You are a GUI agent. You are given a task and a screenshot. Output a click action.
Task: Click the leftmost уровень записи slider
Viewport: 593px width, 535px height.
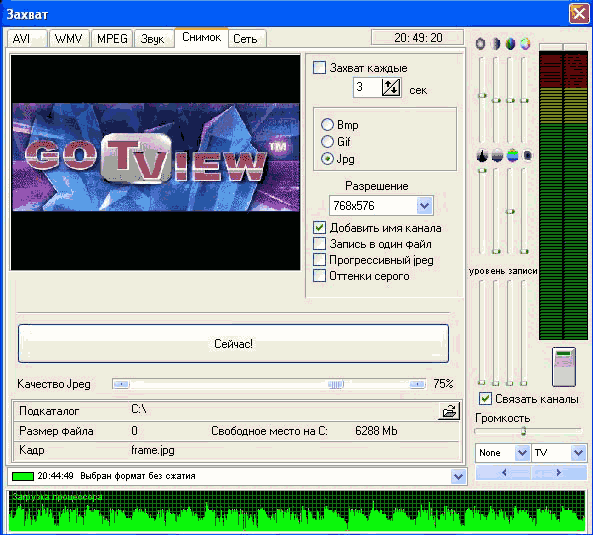[x=482, y=333]
